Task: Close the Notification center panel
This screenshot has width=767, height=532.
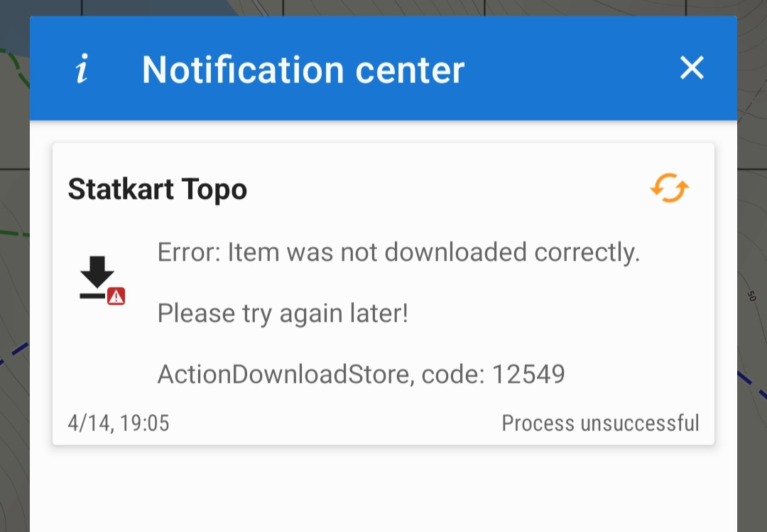Action: [x=692, y=67]
